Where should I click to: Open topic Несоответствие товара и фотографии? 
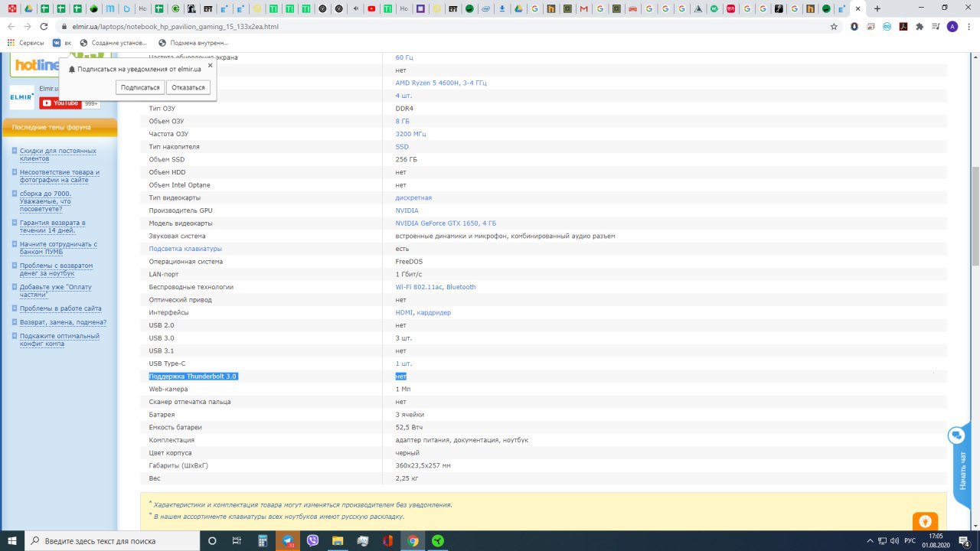[x=60, y=176]
